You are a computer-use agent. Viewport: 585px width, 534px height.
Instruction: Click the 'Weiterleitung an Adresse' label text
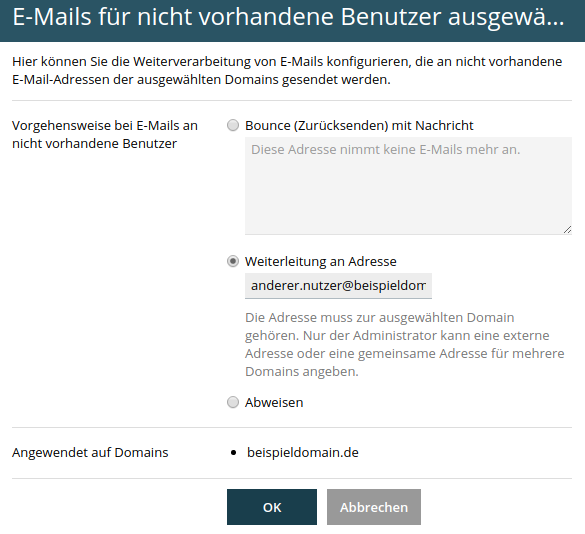(320, 262)
